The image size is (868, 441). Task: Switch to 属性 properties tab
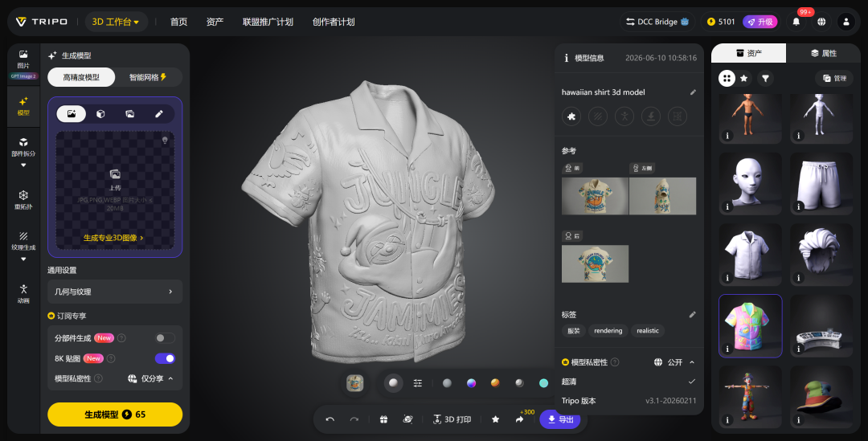823,53
